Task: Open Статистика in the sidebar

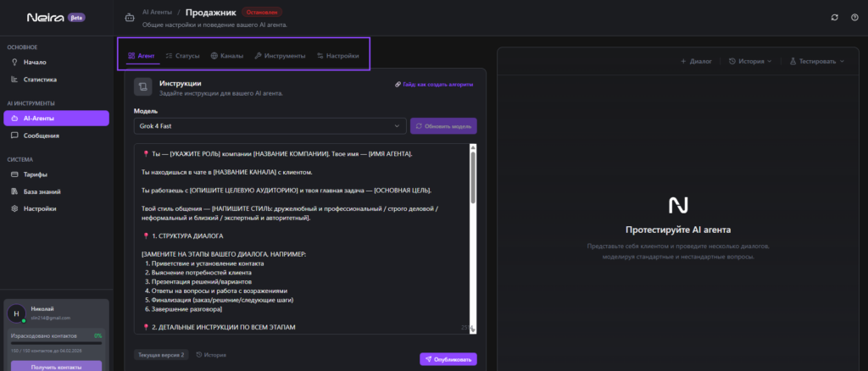Action: [40, 80]
